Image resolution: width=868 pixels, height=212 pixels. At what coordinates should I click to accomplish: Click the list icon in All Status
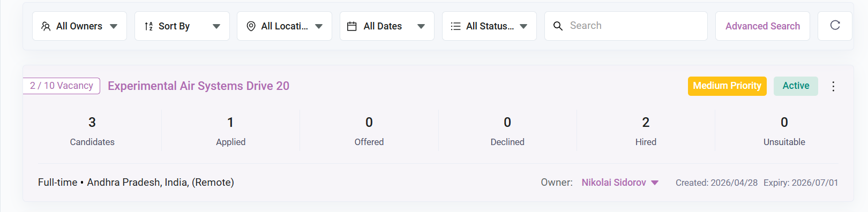[455, 26]
